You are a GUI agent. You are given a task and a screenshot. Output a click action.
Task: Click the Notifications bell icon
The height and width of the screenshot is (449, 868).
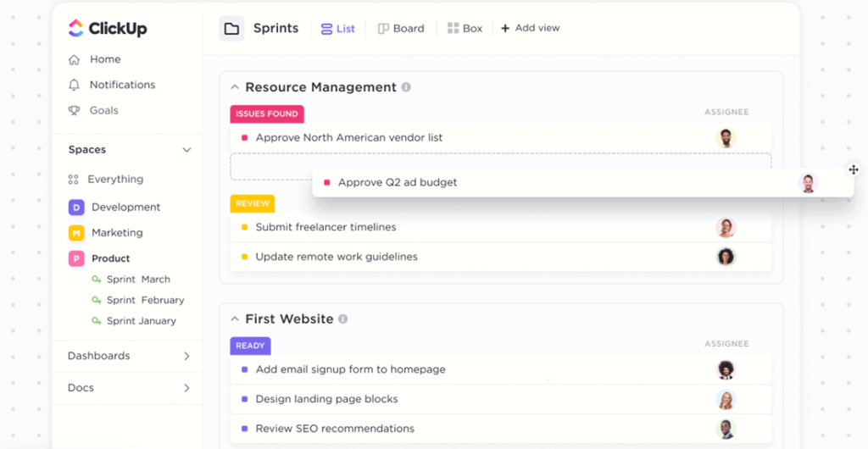[75, 85]
